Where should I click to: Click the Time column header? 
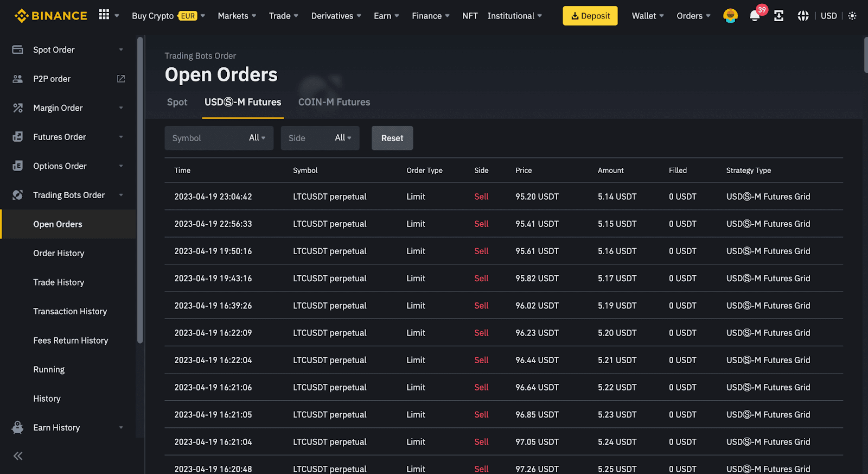182,170
